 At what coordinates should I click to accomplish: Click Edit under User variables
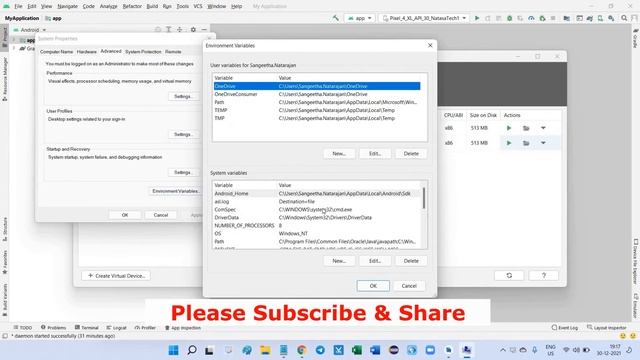point(375,153)
